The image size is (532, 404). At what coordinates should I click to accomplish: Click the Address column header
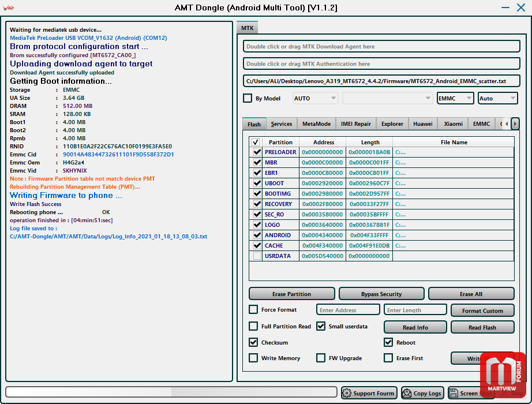(323, 142)
